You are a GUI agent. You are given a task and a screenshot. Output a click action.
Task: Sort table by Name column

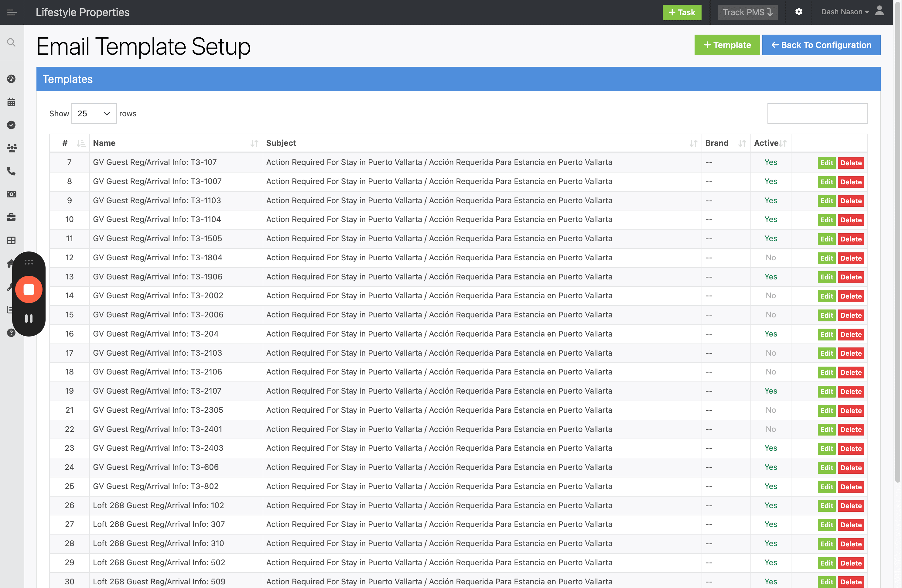176,143
